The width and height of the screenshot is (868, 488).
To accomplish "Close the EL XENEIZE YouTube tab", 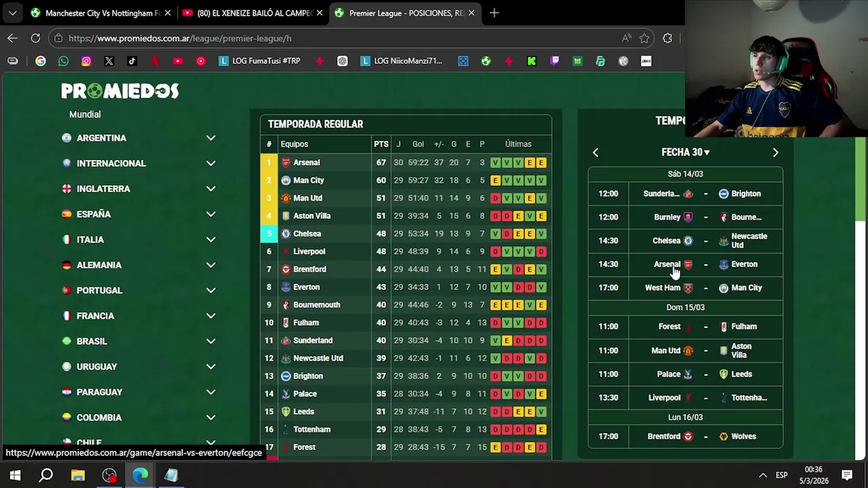I will pyautogui.click(x=319, y=13).
